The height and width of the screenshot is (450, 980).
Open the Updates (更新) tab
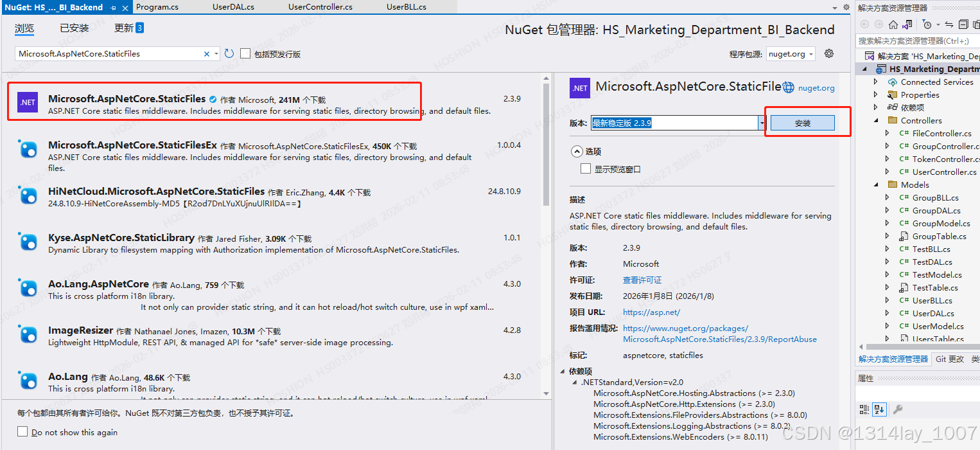click(x=129, y=28)
